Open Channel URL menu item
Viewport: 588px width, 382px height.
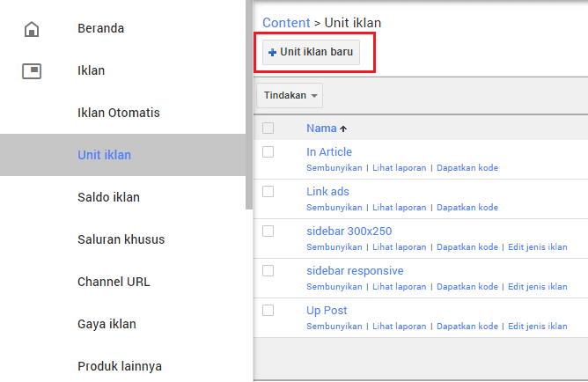(x=114, y=282)
